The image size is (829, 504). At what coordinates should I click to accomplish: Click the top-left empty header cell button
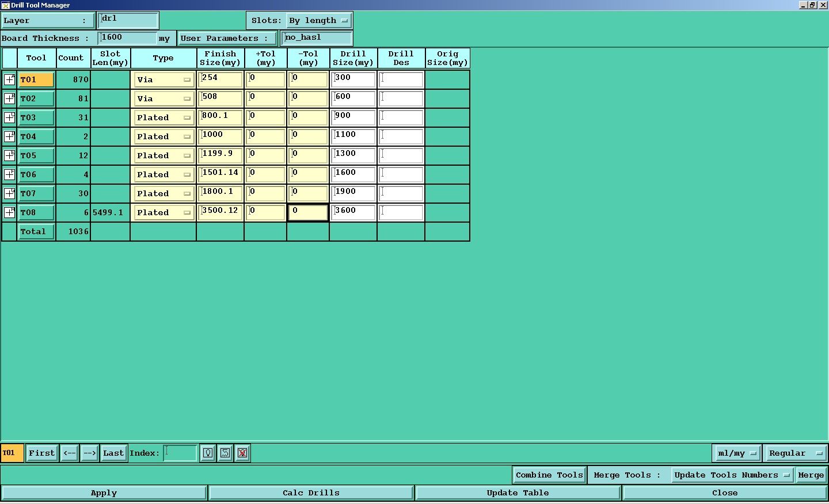click(10, 58)
